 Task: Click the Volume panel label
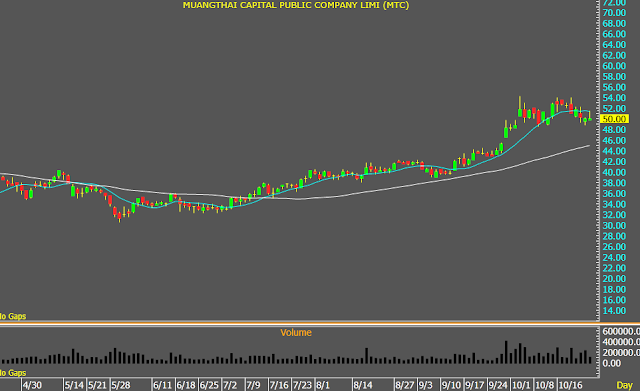click(x=296, y=333)
